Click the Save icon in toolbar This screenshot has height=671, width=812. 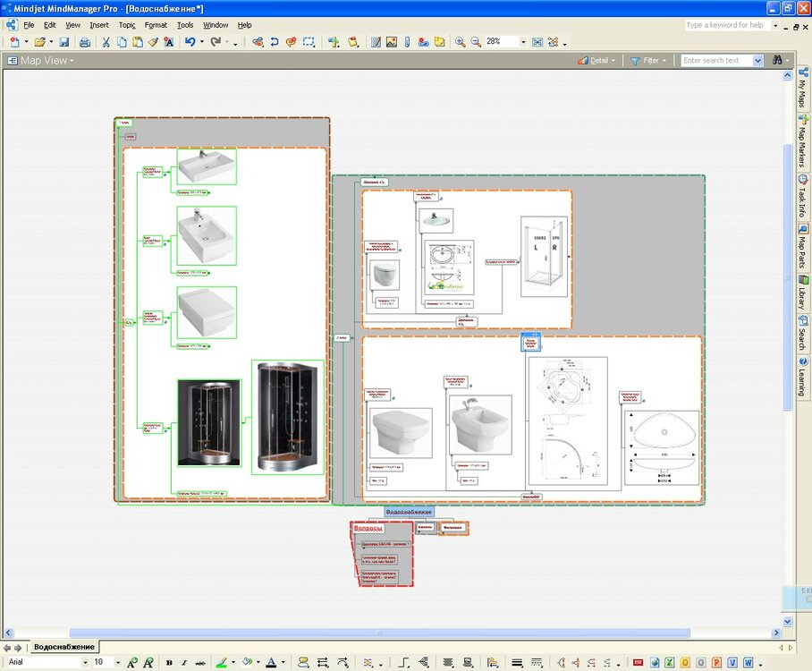64,42
